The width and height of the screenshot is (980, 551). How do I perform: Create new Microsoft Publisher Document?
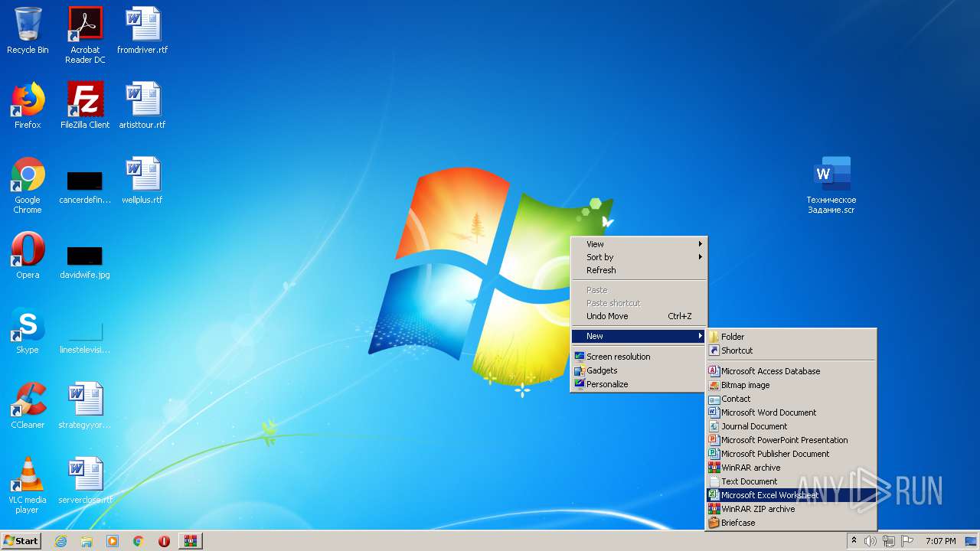[x=791, y=454]
